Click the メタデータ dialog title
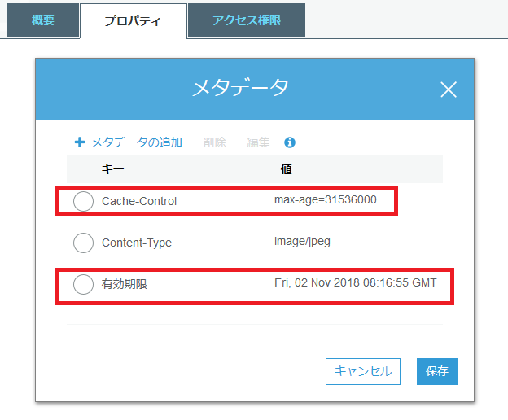The height and width of the screenshot is (420, 508). [x=240, y=88]
